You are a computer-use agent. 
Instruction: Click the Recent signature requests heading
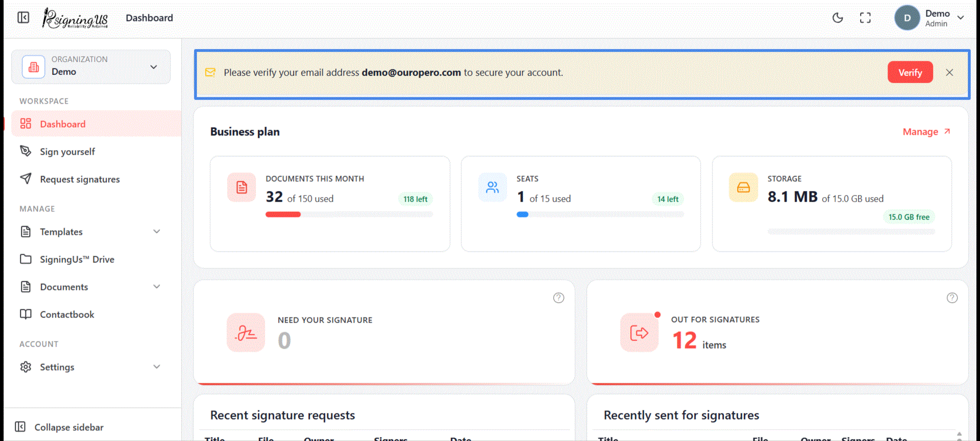pyautogui.click(x=282, y=415)
